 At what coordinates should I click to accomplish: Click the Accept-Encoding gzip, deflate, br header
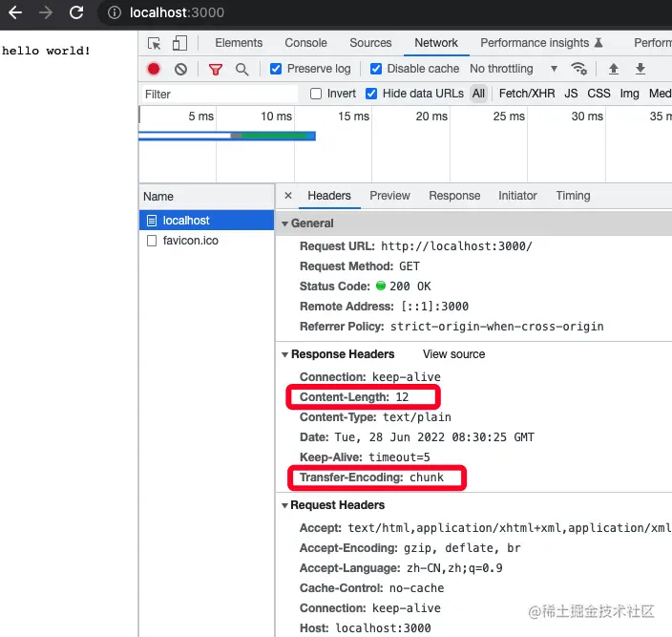click(x=410, y=548)
